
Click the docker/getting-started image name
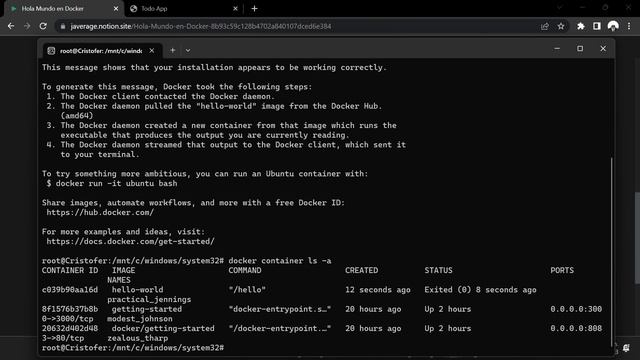163,329
